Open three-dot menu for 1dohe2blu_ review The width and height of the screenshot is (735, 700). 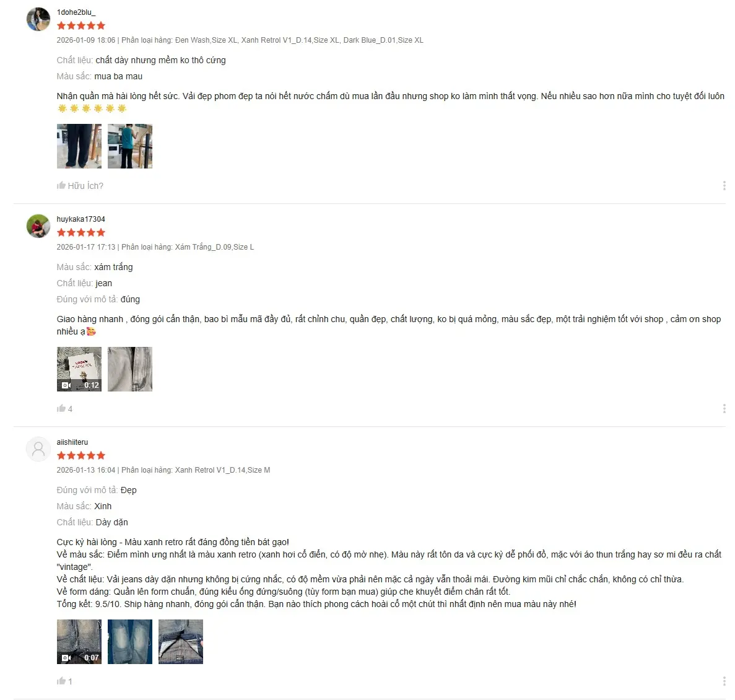[724, 186]
